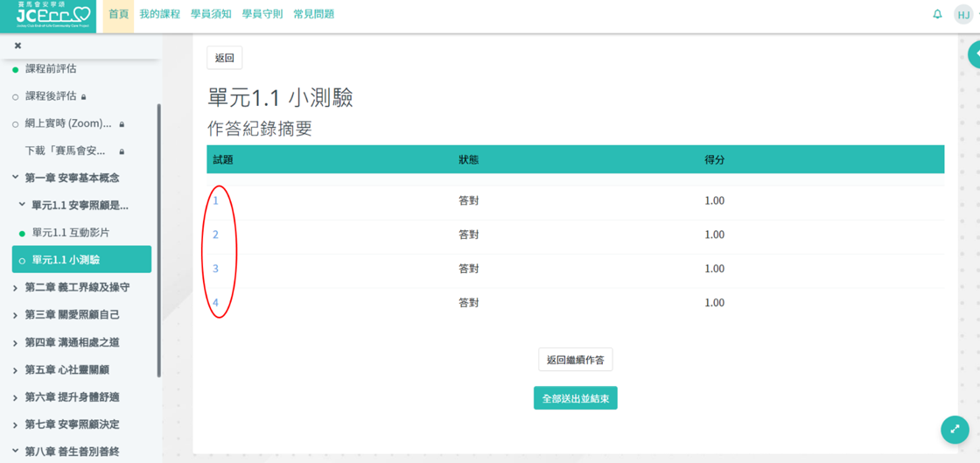
Task: Collapse 單元1.1 安寧照顧是 subsection
Action: 23,206
